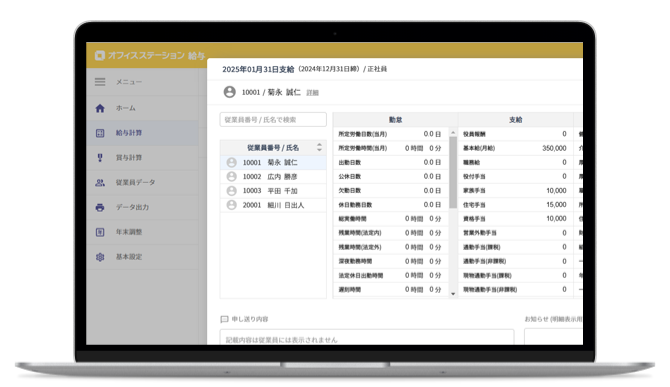Open 賞与計算 from its sidebar icon
670x387 pixels.
pos(100,158)
